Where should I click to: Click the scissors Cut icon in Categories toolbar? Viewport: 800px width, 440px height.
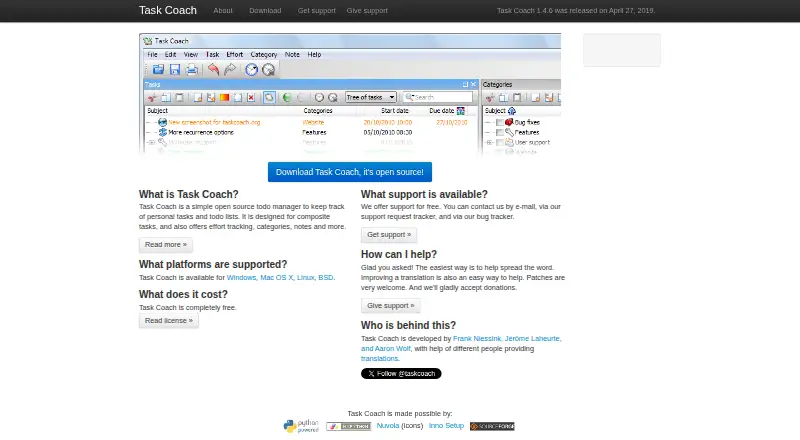490,97
